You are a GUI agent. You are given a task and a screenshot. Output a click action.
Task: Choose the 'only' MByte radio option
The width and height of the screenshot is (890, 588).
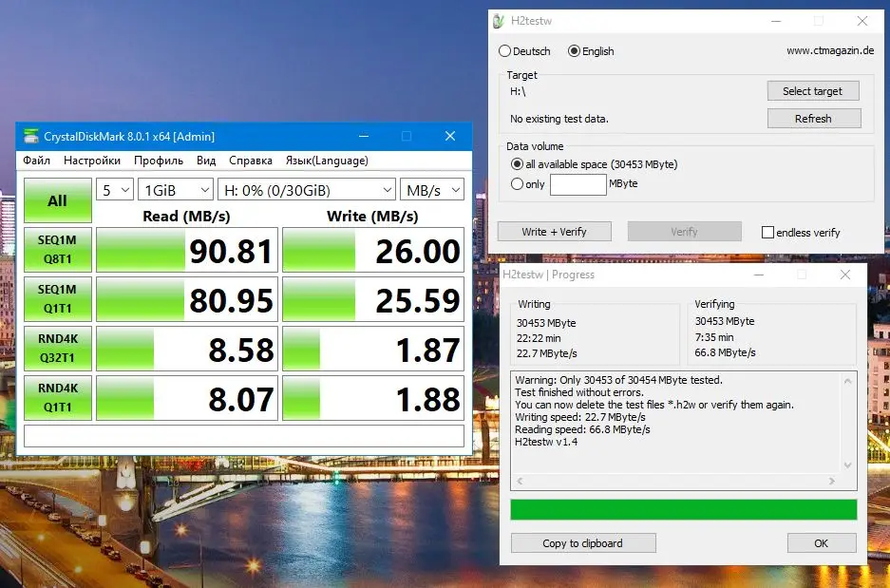pos(517,184)
